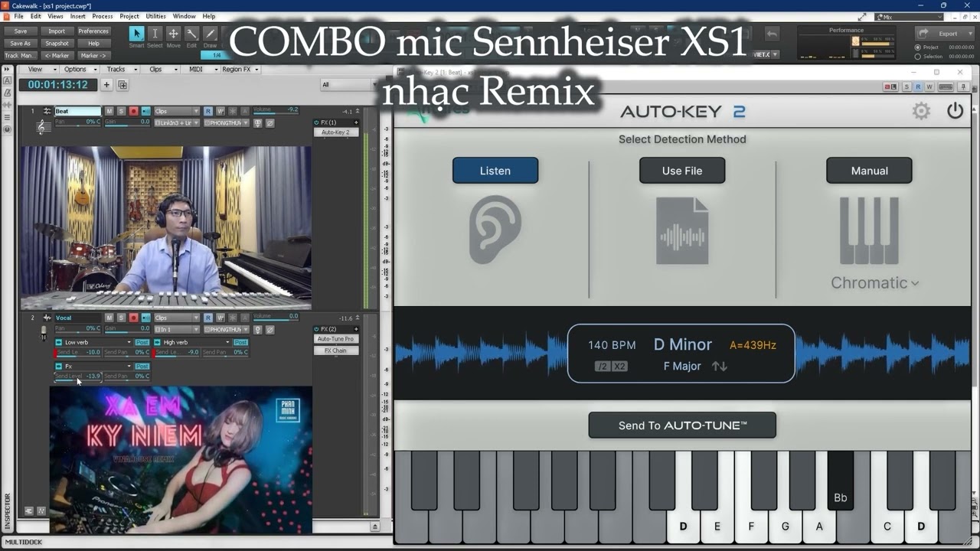The height and width of the screenshot is (551, 980).
Task: Click the add track plus button
Action: coord(106,85)
